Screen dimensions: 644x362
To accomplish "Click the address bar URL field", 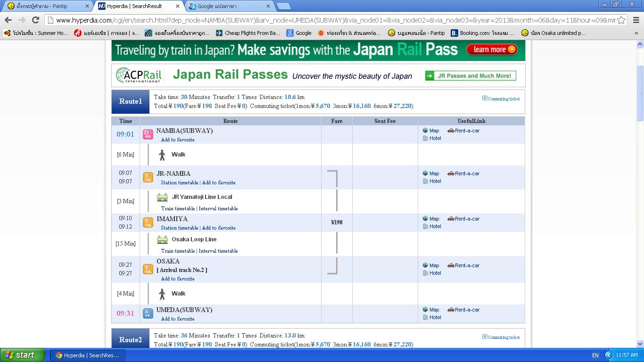I will [335, 20].
